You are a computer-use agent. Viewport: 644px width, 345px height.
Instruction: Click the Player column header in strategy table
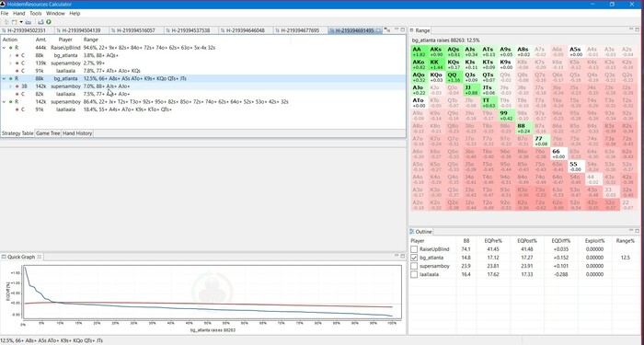click(65, 40)
